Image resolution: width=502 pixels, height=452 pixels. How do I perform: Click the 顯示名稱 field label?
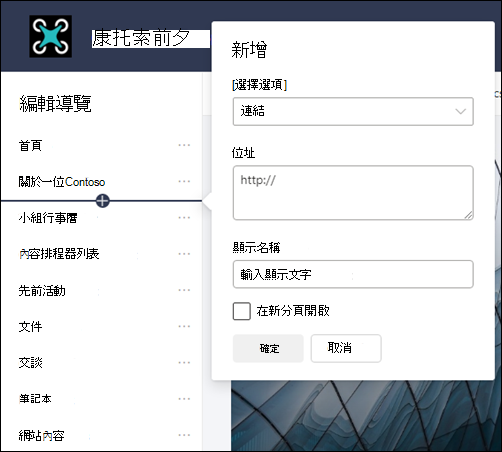coord(256,247)
